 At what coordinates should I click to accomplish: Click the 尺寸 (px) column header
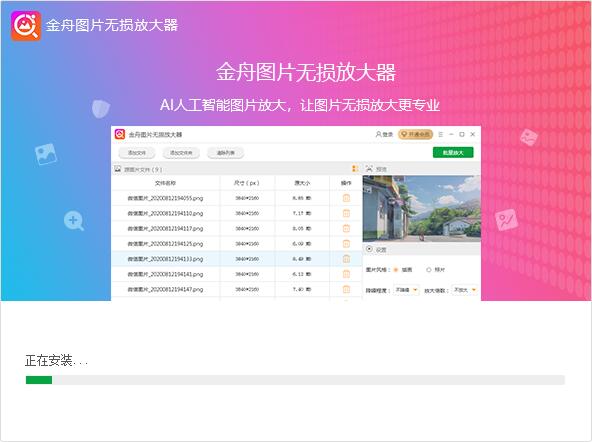coord(247,183)
